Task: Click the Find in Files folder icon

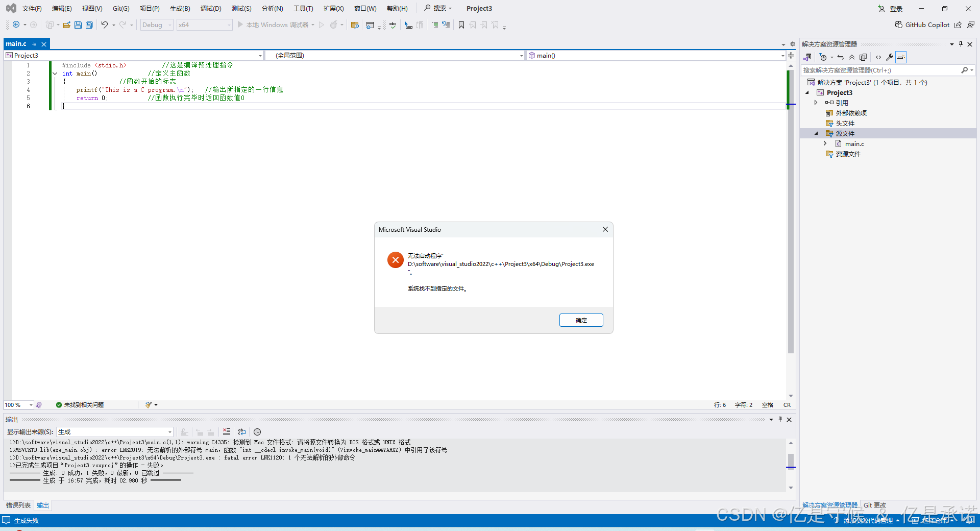Action: point(355,25)
